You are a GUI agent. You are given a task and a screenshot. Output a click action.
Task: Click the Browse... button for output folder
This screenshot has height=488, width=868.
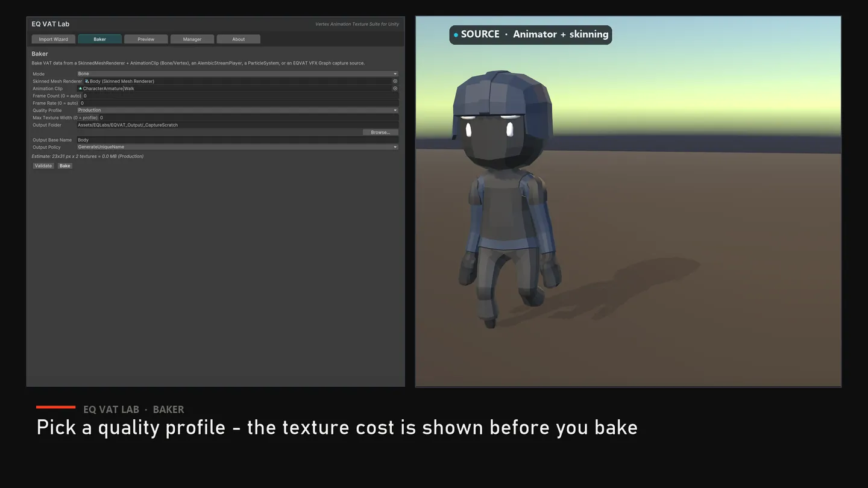[x=380, y=133]
